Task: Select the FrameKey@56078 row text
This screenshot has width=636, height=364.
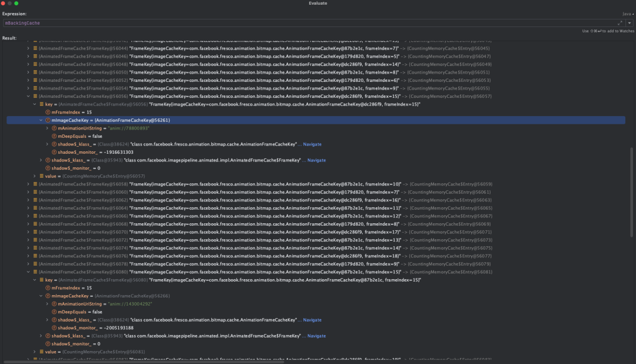Action: coord(264,264)
